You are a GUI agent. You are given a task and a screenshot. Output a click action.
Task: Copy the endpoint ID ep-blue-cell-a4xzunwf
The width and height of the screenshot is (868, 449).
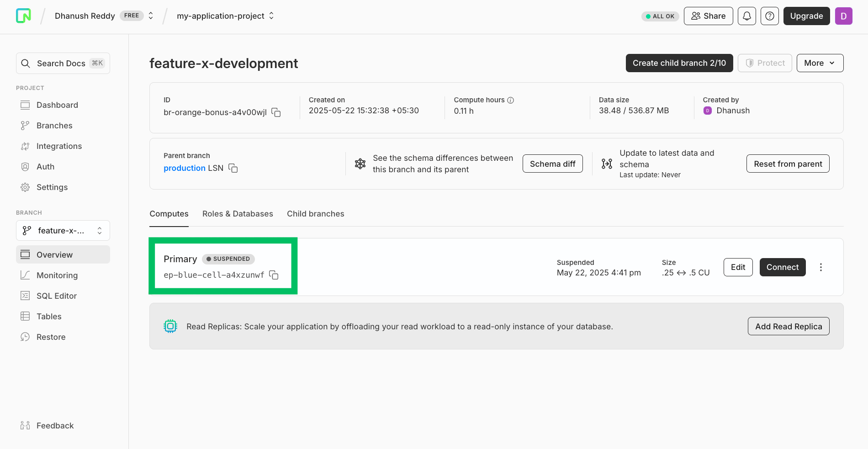click(273, 275)
